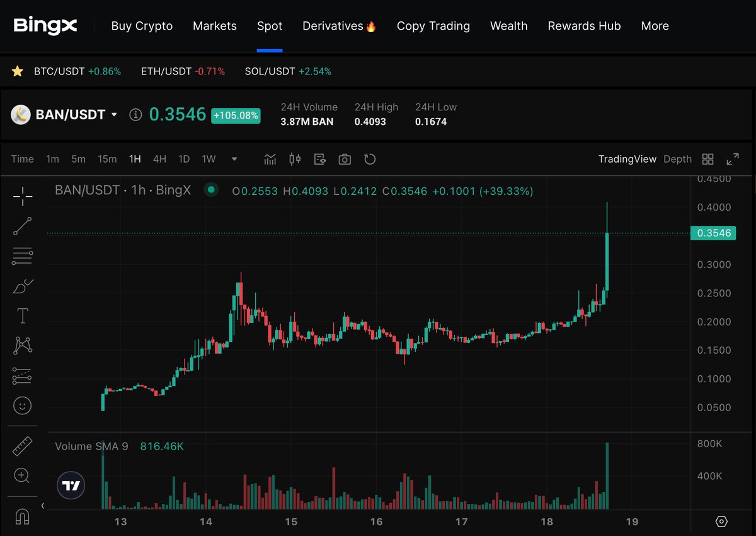Open the ETH/USDT ticker
The image size is (756, 536).
point(183,71)
